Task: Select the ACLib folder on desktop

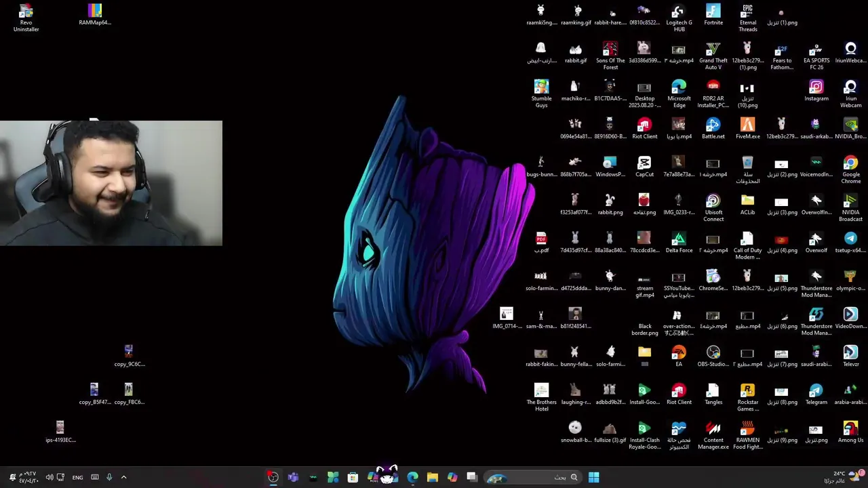Action: pos(747,205)
